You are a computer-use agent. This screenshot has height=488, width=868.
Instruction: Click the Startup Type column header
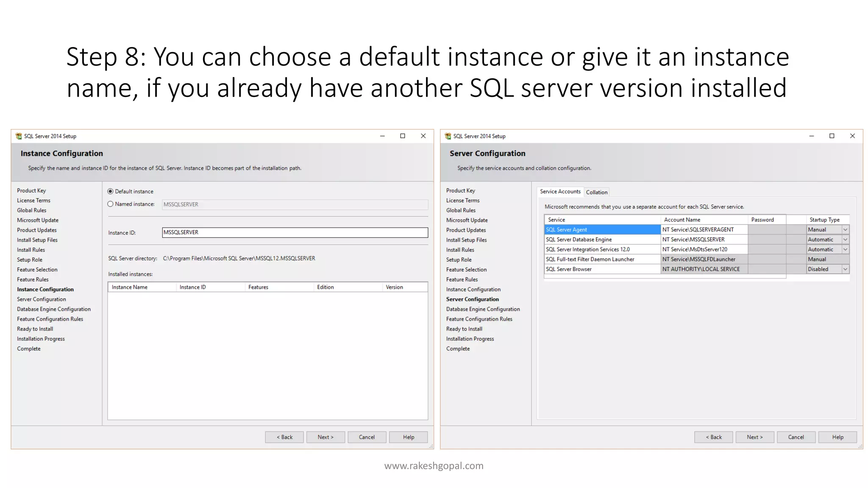pos(828,220)
